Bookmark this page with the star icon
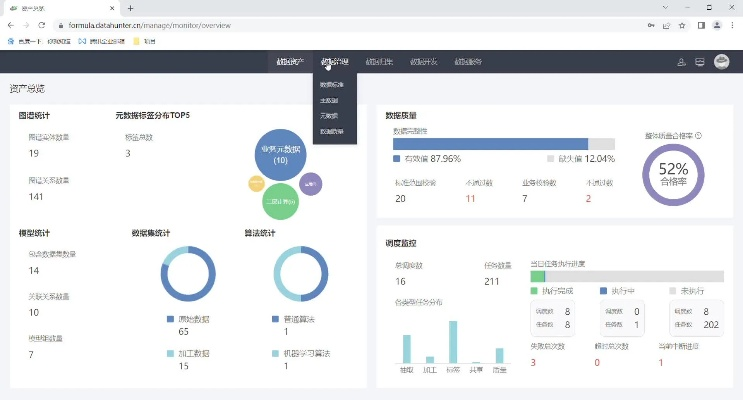The width and height of the screenshot is (743, 400). point(682,24)
